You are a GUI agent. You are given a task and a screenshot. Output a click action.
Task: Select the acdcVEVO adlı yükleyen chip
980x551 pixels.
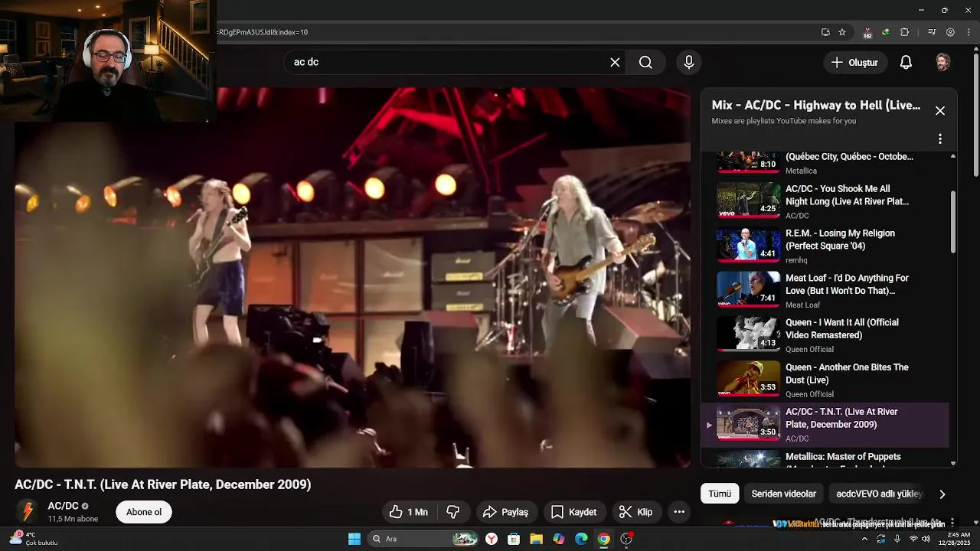tap(879, 494)
